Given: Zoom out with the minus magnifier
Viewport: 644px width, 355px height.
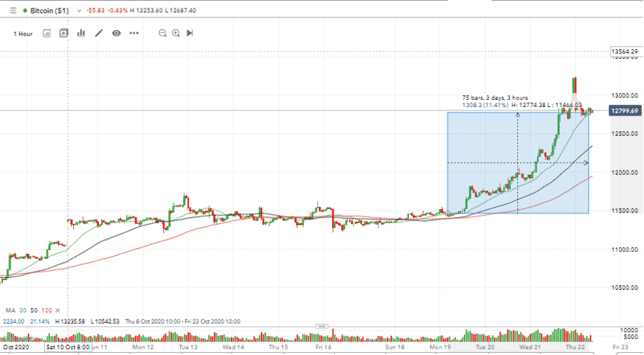Looking at the screenshot, I should (x=162, y=34).
